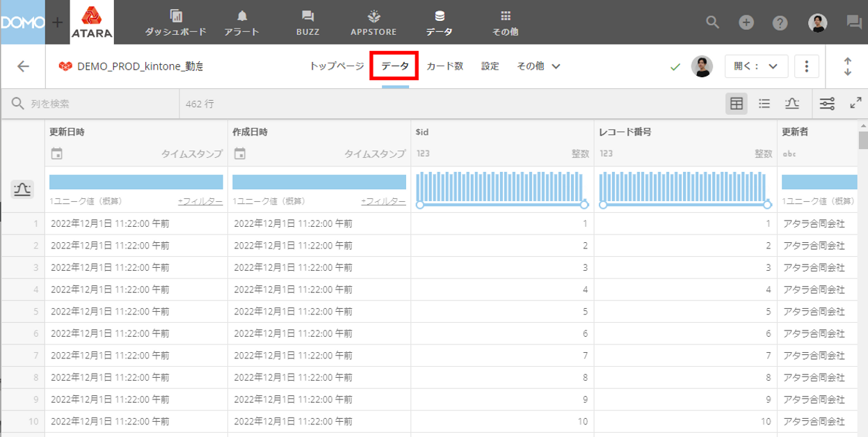Expand the その他 dropdown tab
The width and height of the screenshot is (868, 437).
click(x=538, y=66)
